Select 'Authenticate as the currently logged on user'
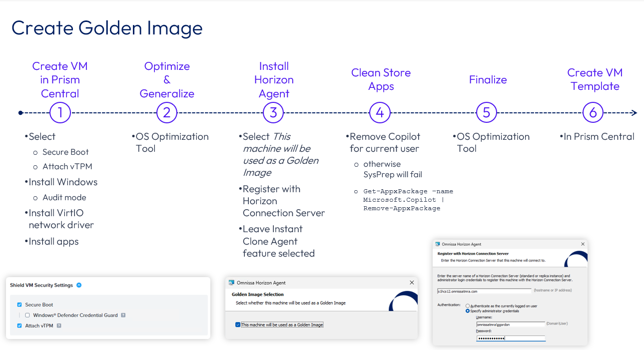 point(468,306)
